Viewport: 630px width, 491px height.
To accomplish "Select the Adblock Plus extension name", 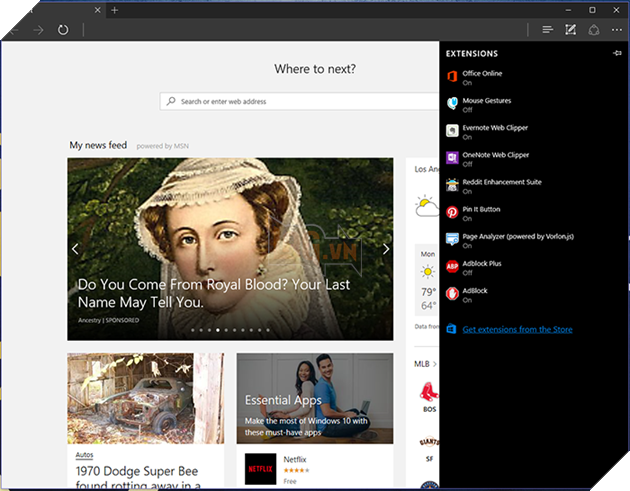I will 482,264.
